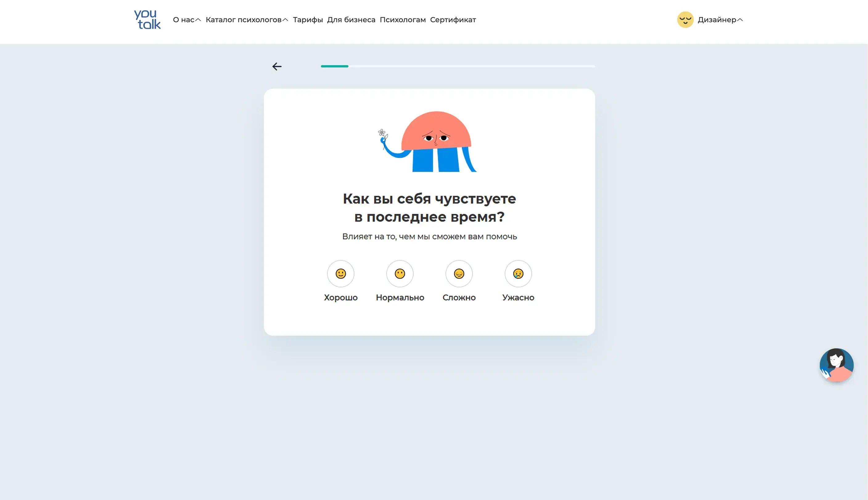Expand the 'О нас' menu
The image size is (868, 500).
[187, 20]
